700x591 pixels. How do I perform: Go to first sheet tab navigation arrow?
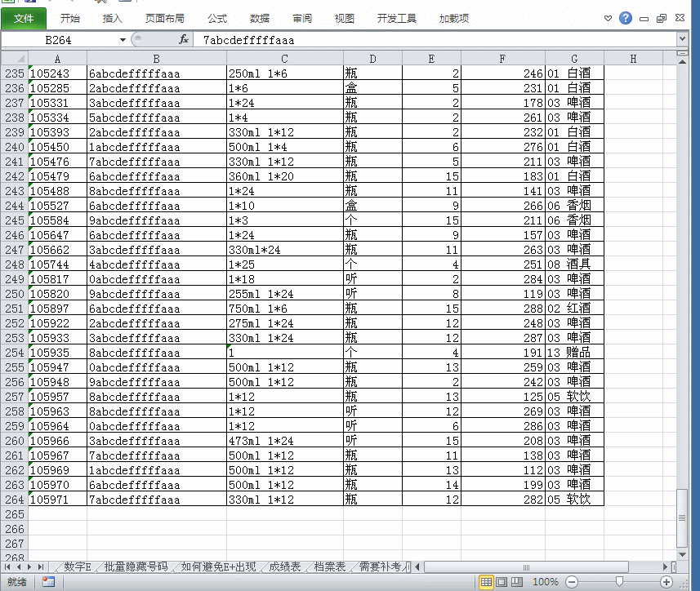coord(7,567)
